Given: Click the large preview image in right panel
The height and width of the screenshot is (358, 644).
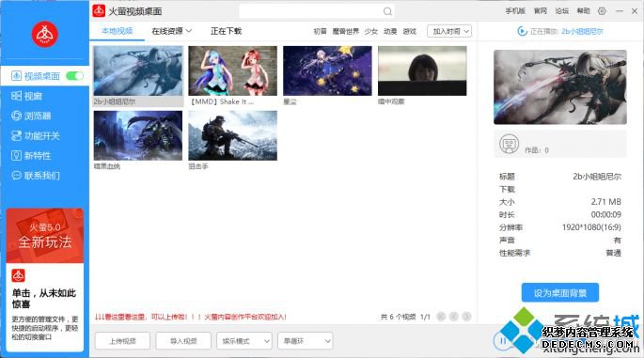Looking at the screenshot, I should click(x=560, y=87).
